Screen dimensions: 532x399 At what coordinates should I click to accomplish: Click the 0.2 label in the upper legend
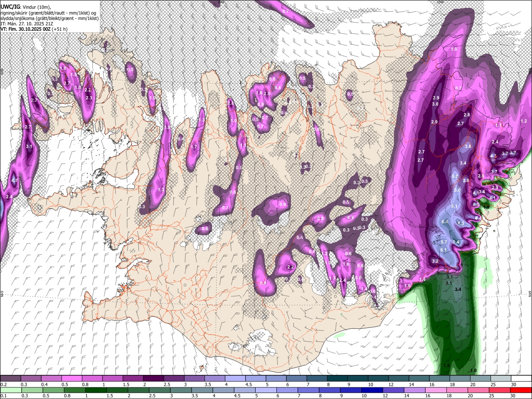click(x=4, y=385)
